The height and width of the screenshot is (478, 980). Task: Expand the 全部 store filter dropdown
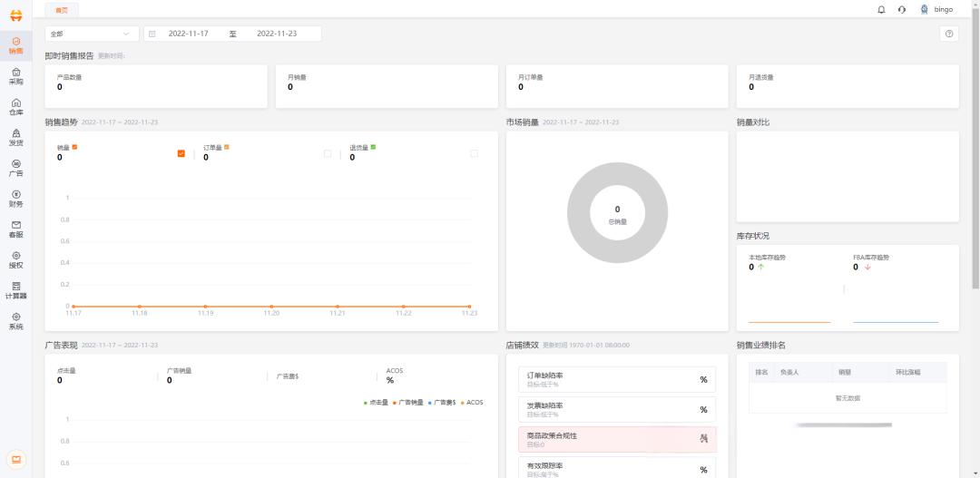pyautogui.click(x=92, y=34)
